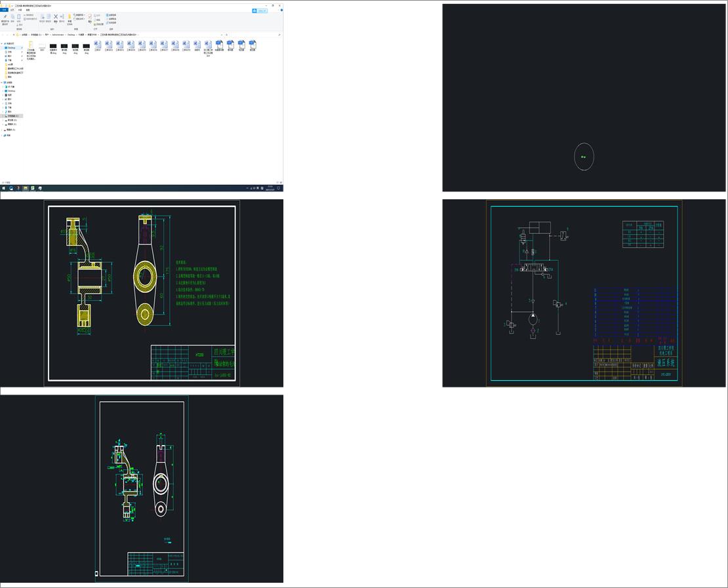
Task: Select 3D Objects under This PC
Action: [x=10, y=87]
